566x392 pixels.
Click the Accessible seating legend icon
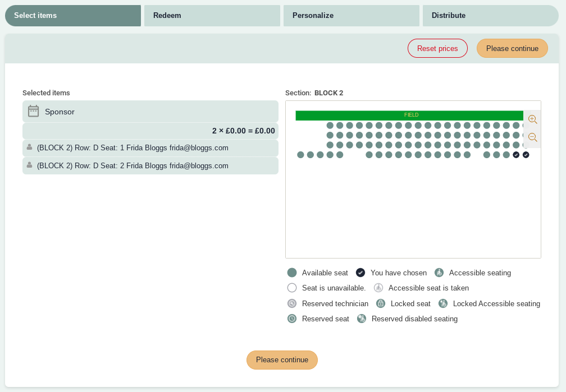[439, 273]
